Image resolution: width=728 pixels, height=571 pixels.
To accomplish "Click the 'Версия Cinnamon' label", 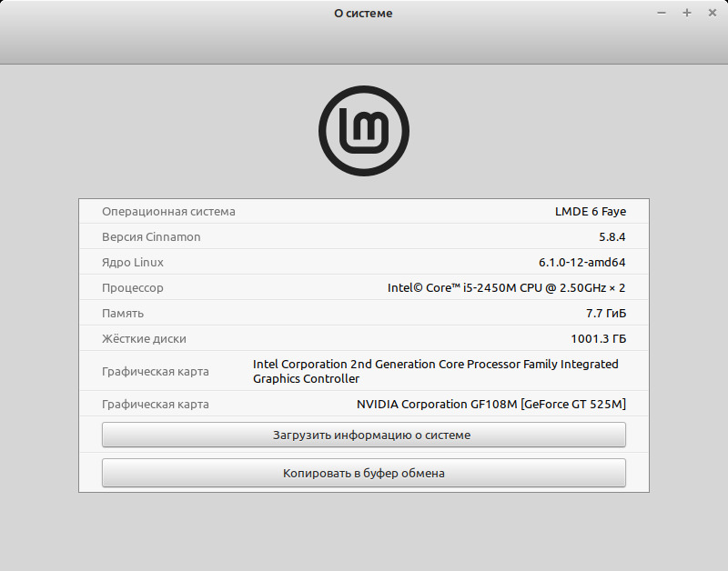I will click(151, 237).
